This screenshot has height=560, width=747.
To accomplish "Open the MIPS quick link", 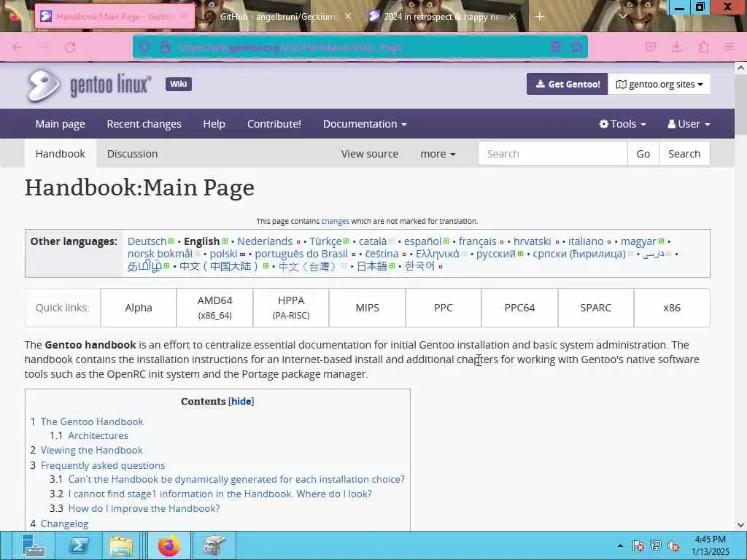I will tap(368, 308).
